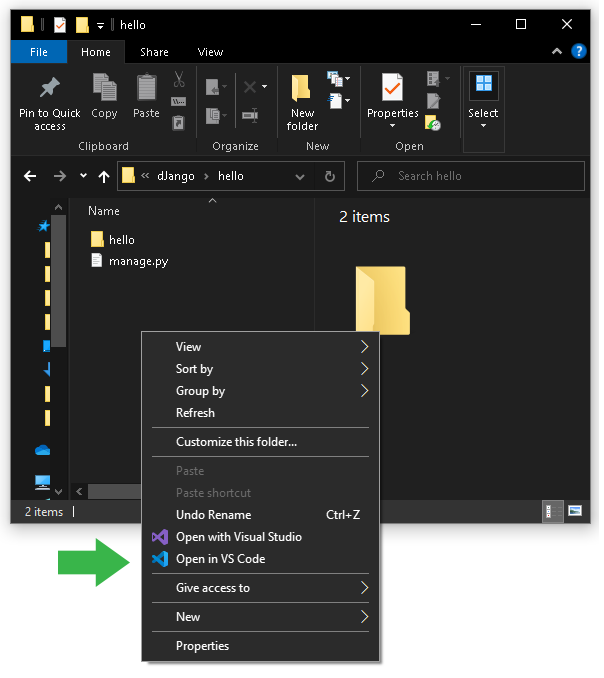The width and height of the screenshot is (604, 678).
Task: Go back with the left arrow
Action: click(x=30, y=177)
